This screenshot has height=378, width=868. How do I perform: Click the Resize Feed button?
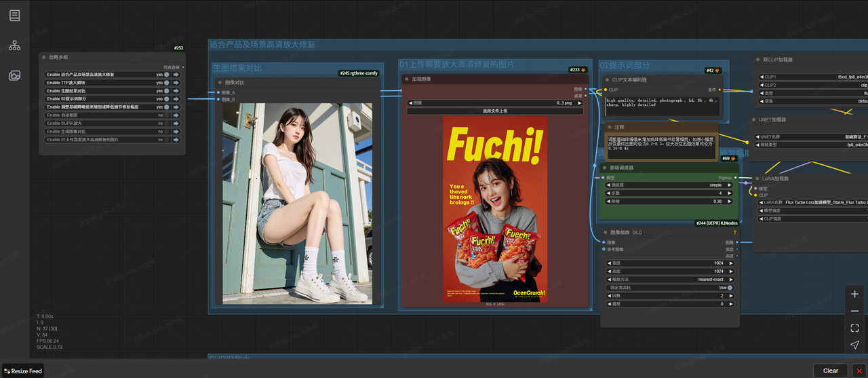coord(23,371)
